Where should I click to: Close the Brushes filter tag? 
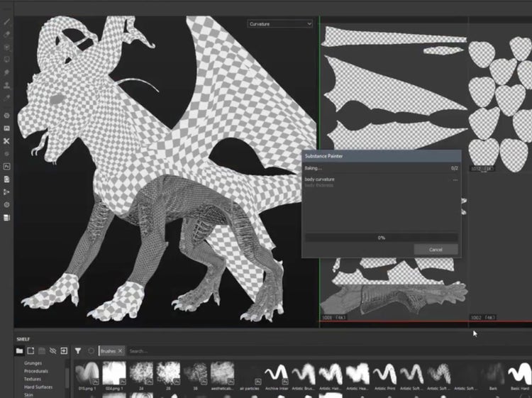[x=120, y=351]
